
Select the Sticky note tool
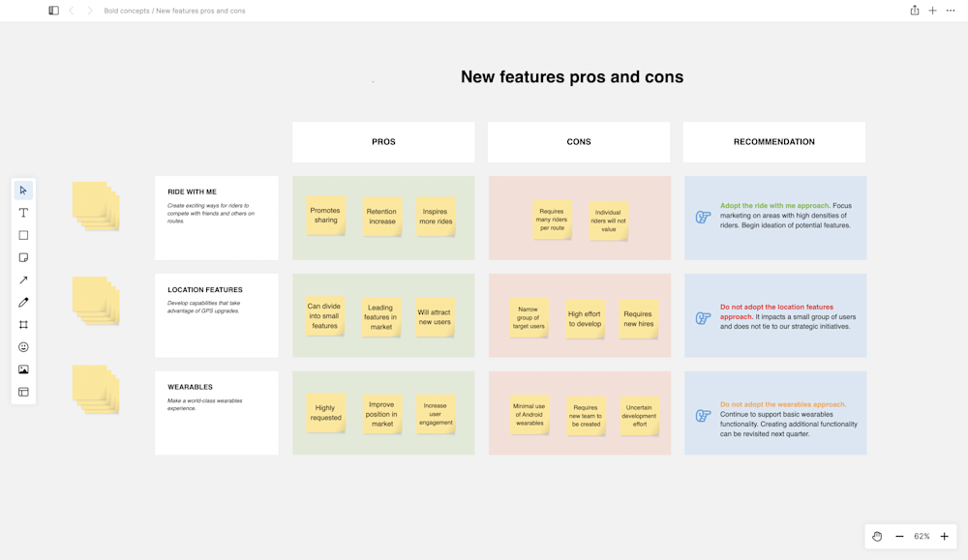[x=23, y=257]
